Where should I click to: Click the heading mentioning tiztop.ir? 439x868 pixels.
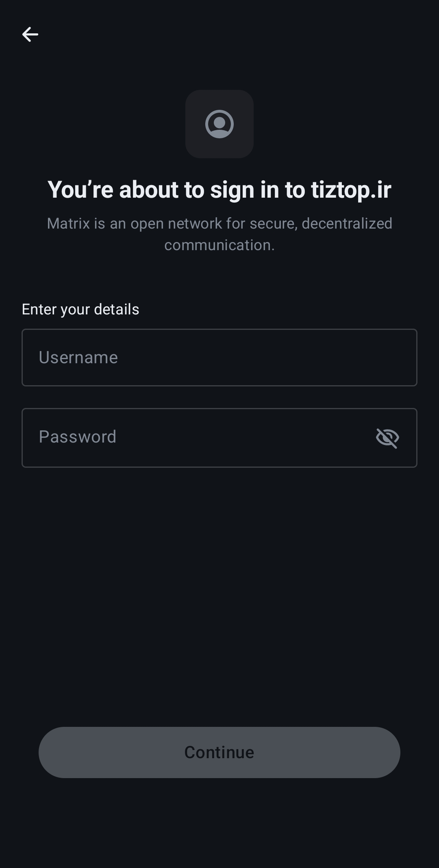219,189
